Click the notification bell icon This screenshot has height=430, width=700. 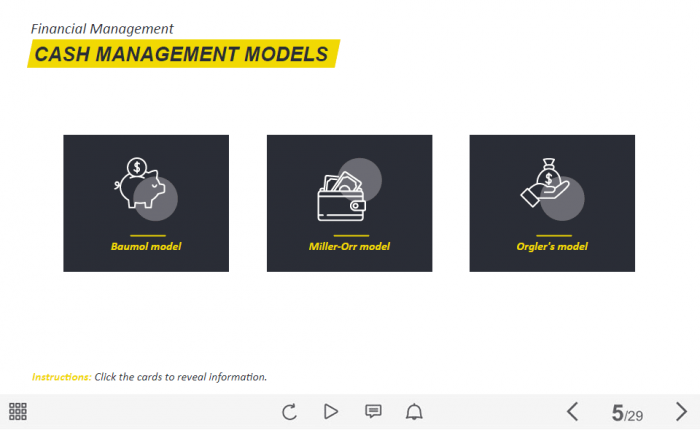coord(414,411)
